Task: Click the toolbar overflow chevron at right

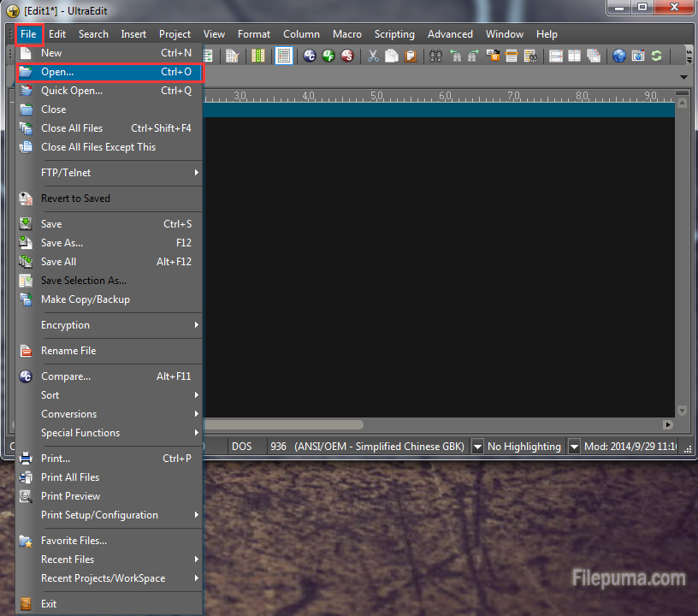Action: pyautogui.click(x=689, y=56)
